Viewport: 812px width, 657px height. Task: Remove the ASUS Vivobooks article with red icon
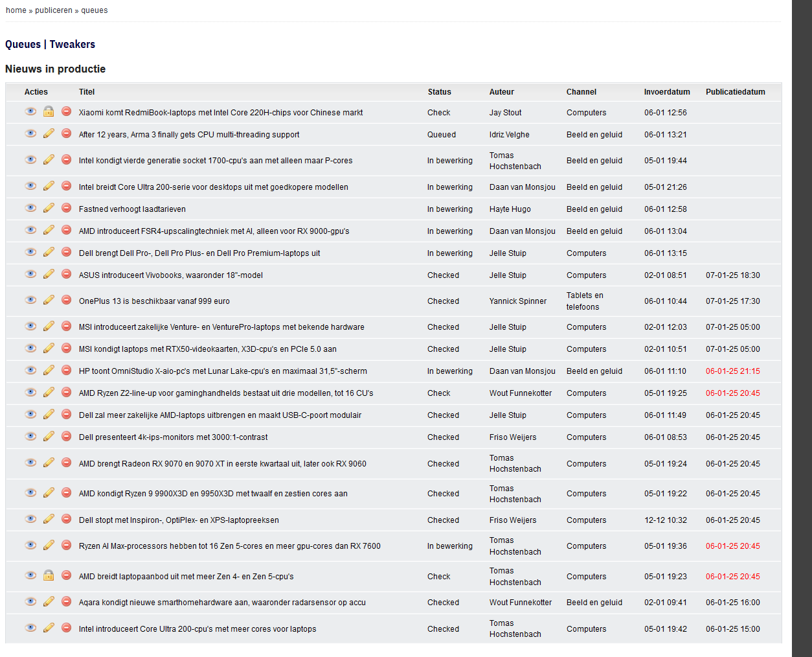point(66,274)
